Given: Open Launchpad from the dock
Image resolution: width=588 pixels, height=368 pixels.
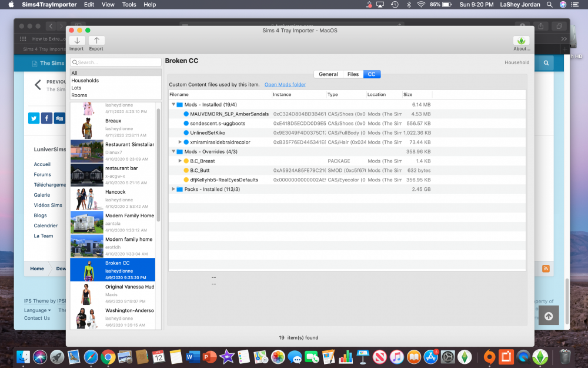Looking at the screenshot, I should tap(57, 357).
